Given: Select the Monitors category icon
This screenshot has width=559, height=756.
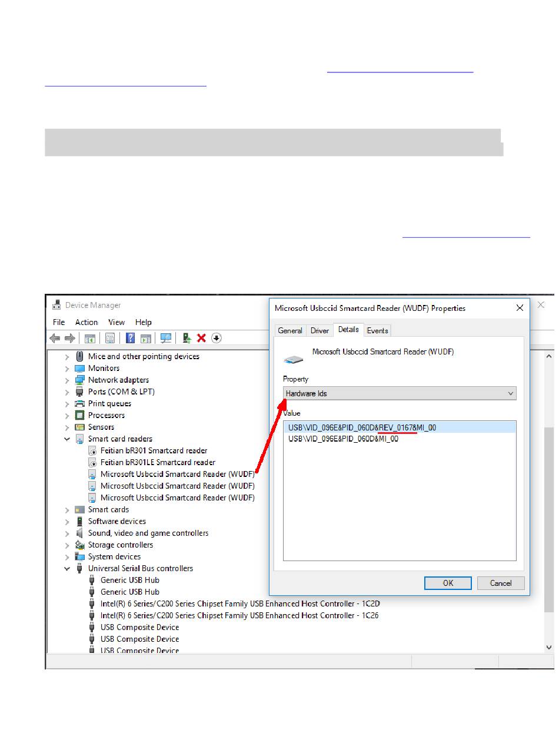Looking at the screenshot, I should [80, 368].
